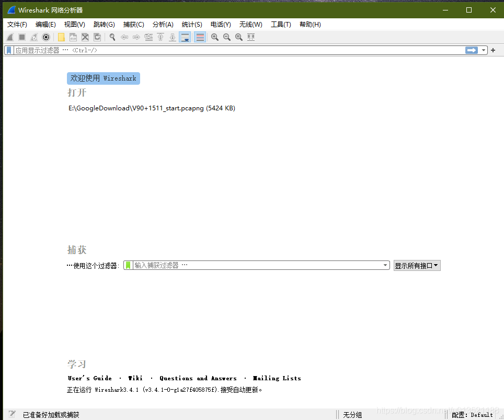Click the resize columns icon
The height and width of the screenshot is (420, 504).
click(x=251, y=37)
